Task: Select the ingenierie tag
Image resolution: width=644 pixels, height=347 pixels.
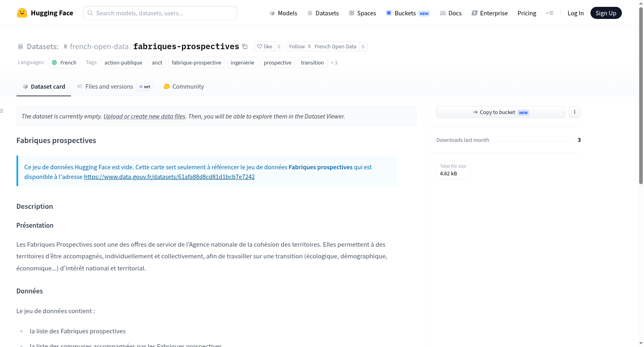Action: 242,62
